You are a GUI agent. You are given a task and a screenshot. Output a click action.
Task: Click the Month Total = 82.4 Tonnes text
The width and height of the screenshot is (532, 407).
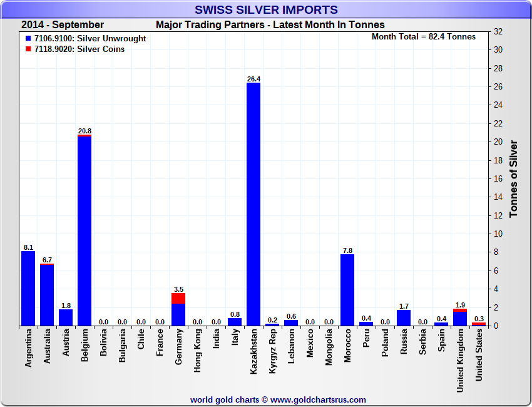(424, 36)
